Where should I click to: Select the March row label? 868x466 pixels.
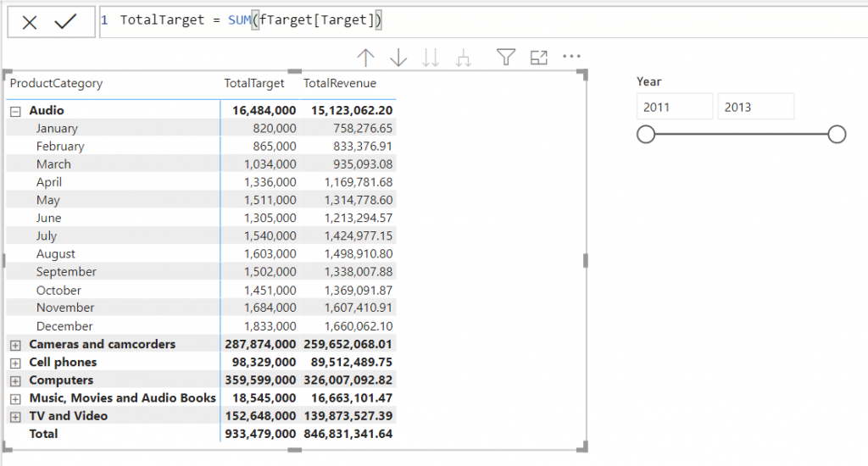pos(53,164)
